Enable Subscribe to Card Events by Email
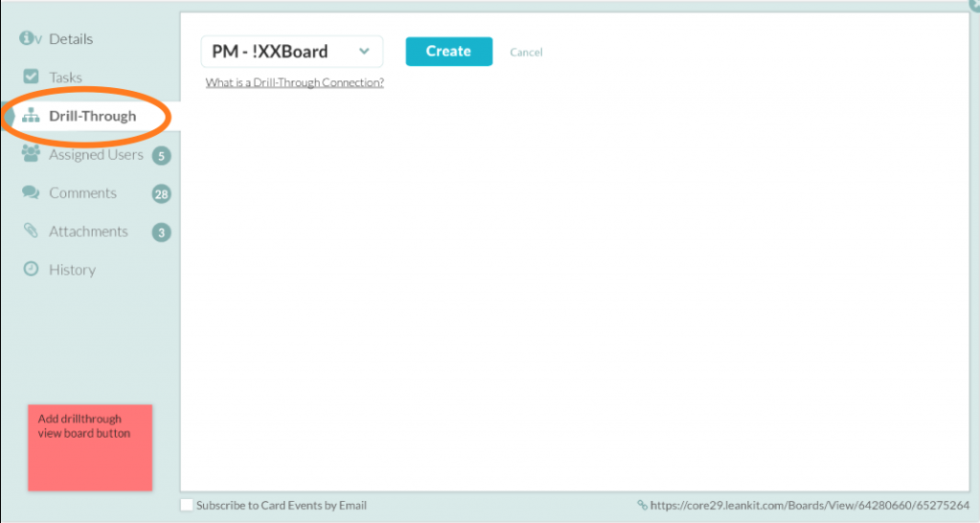This screenshot has height=523, width=980. (x=187, y=505)
